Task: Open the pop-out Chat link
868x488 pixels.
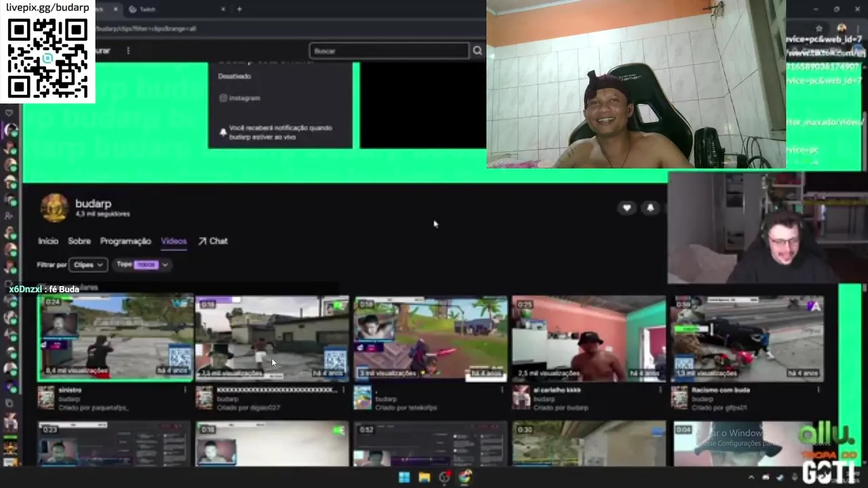Action: [x=213, y=241]
